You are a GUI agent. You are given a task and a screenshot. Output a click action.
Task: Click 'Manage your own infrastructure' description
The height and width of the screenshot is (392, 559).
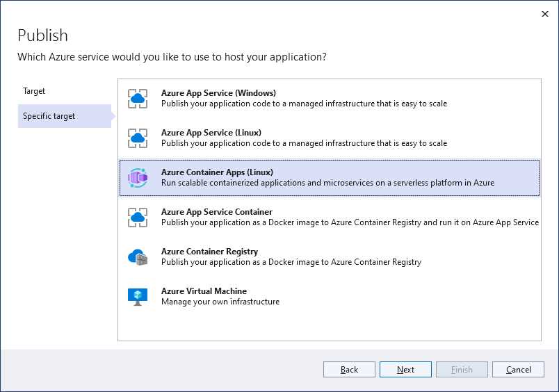(x=220, y=302)
